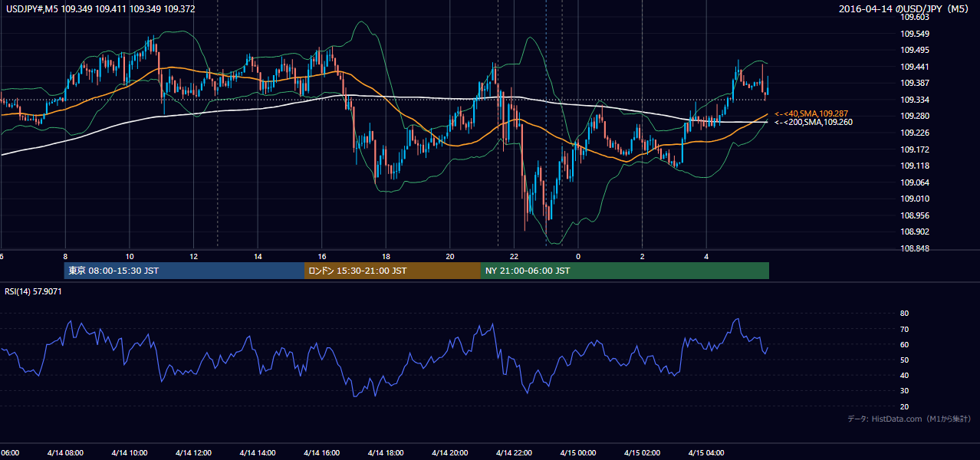
Task: Click the 4/14 22:00 date axis label
Action: point(514,453)
